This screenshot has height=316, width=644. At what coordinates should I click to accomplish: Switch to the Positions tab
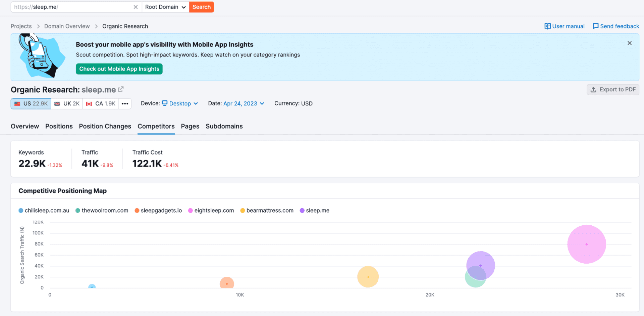(x=59, y=126)
